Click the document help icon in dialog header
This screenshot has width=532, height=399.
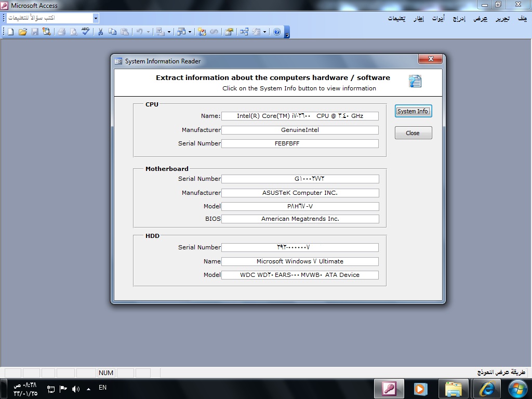[415, 82]
